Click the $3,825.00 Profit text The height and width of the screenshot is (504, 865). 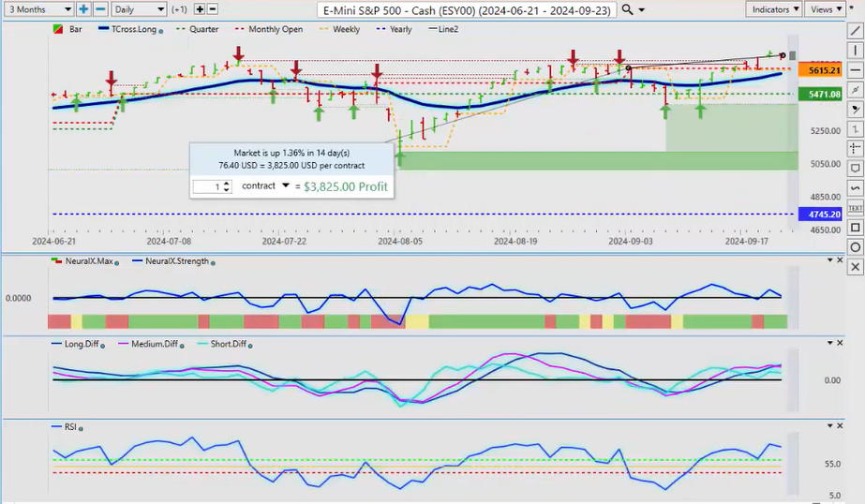click(x=345, y=186)
